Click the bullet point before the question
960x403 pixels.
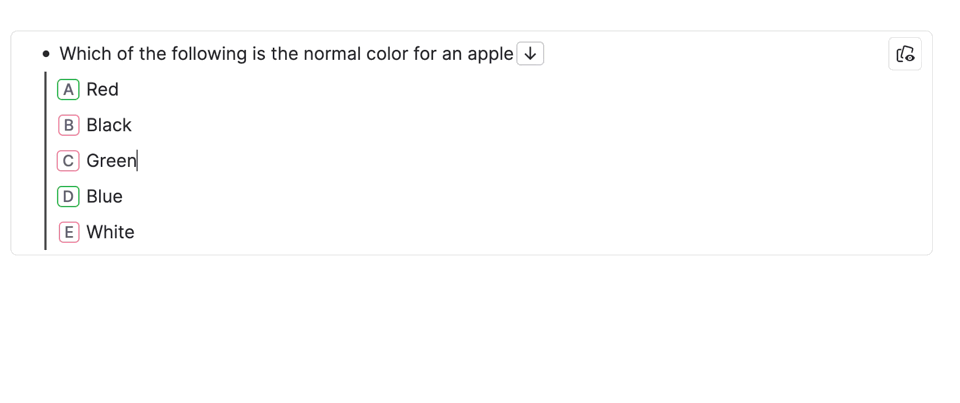pos(46,54)
